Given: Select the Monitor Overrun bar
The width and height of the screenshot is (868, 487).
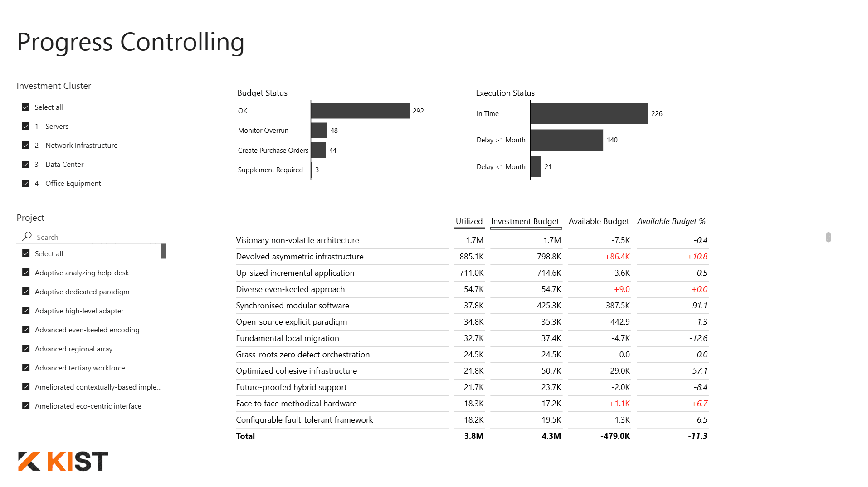Looking at the screenshot, I should pos(319,131).
